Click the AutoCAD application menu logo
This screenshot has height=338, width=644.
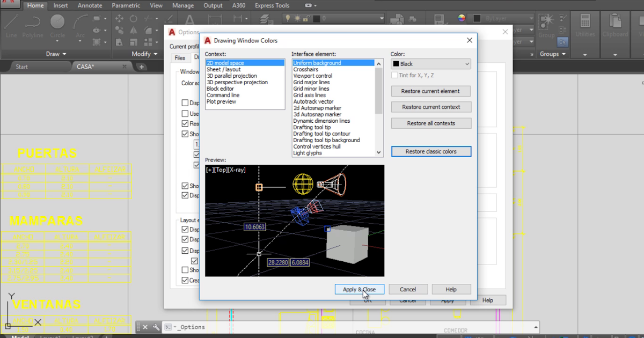[9, 5]
